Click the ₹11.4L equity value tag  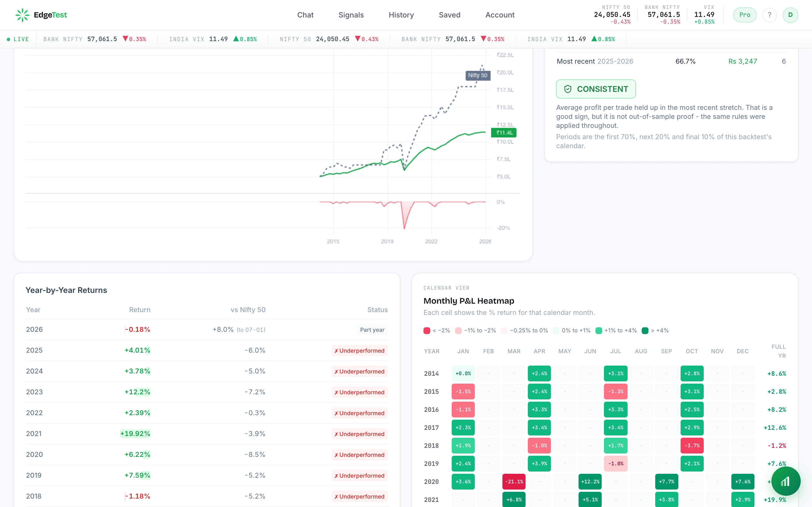tap(504, 132)
